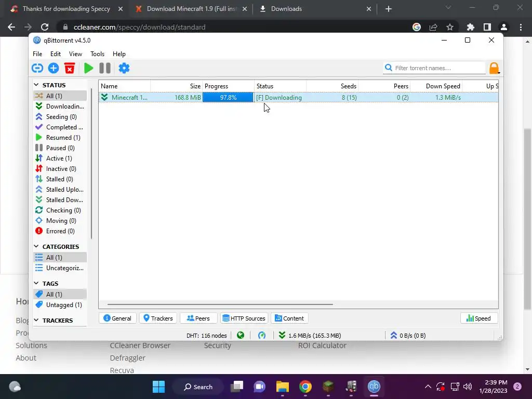Image resolution: width=532 pixels, height=399 pixels.
Task: Sort torrents by Name column header
Action: pyautogui.click(x=125, y=86)
